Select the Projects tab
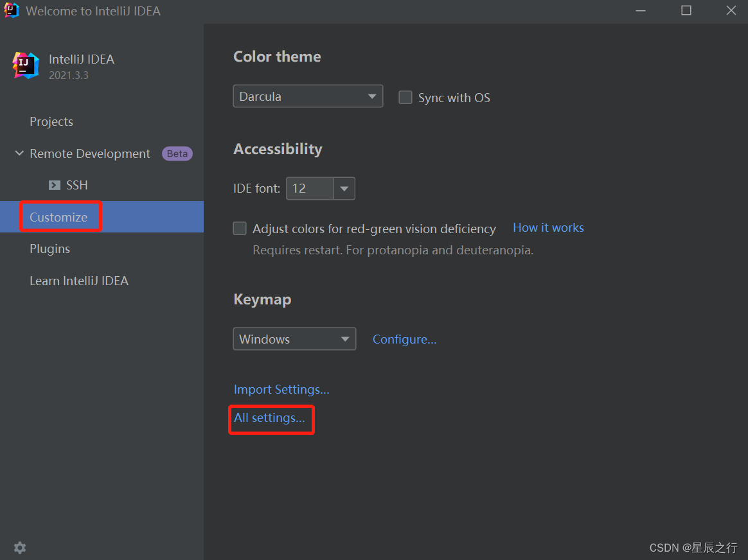Image resolution: width=748 pixels, height=560 pixels. [51, 121]
